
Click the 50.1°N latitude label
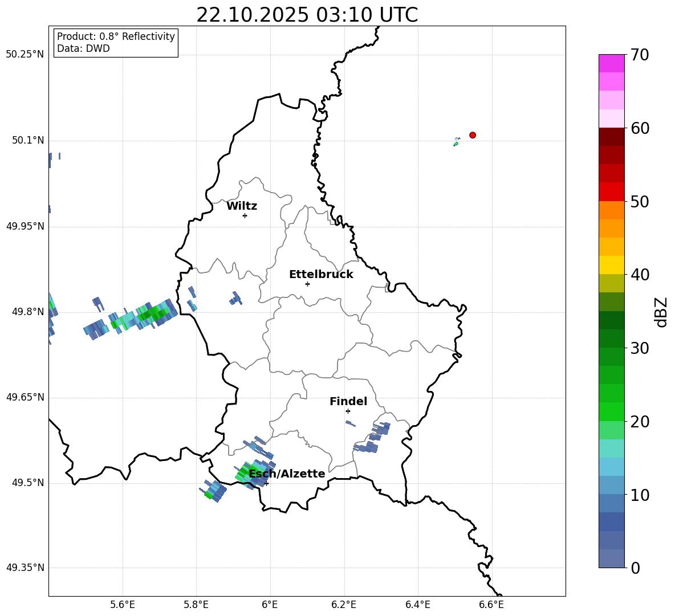28,140
